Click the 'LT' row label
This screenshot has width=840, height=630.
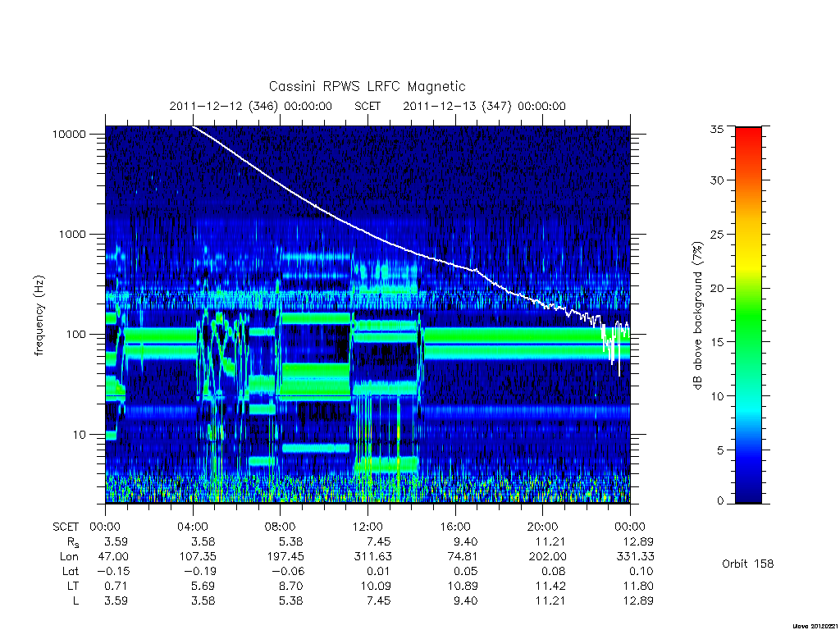73,586
